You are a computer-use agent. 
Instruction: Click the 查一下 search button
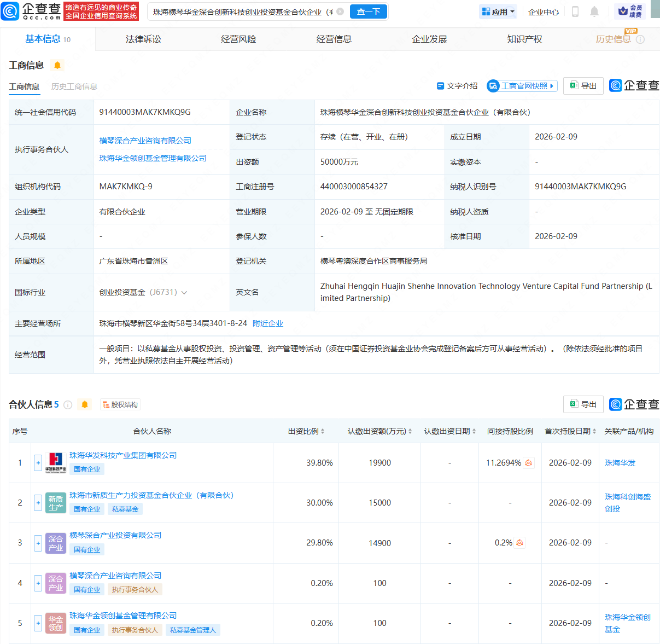pos(368,11)
